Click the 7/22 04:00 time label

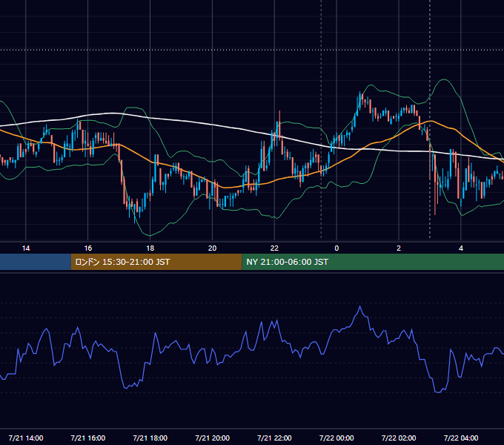(x=461, y=438)
